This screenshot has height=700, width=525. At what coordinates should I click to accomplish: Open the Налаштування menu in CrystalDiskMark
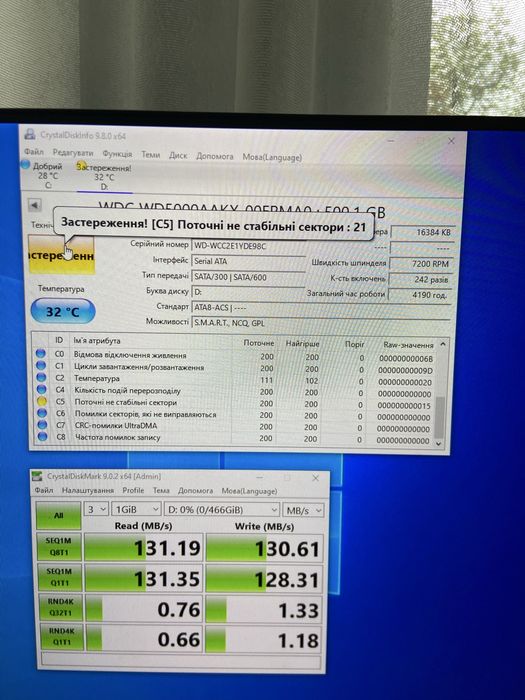point(88,490)
